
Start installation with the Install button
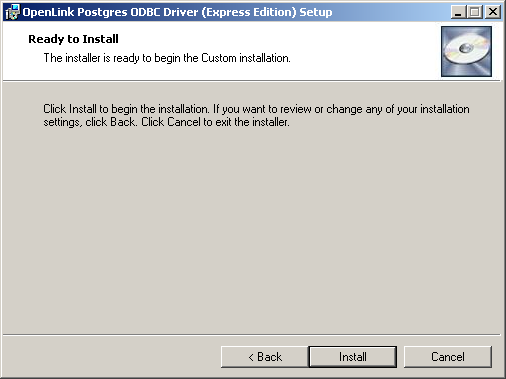coord(353,357)
